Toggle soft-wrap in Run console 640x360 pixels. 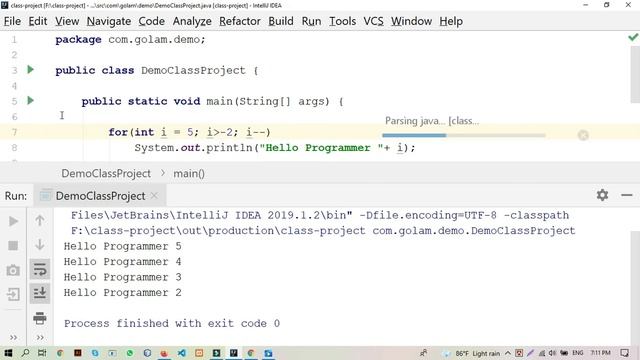coord(40,269)
